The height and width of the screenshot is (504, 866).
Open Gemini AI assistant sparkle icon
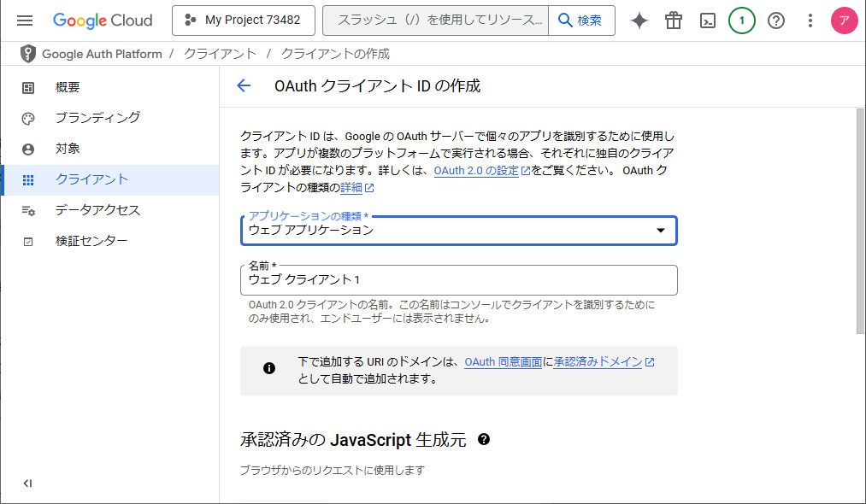coord(639,21)
